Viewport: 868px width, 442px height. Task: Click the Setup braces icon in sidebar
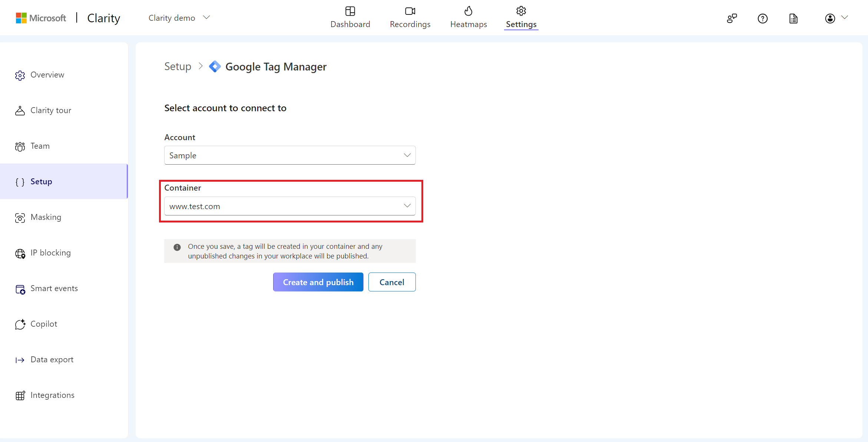(x=20, y=182)
